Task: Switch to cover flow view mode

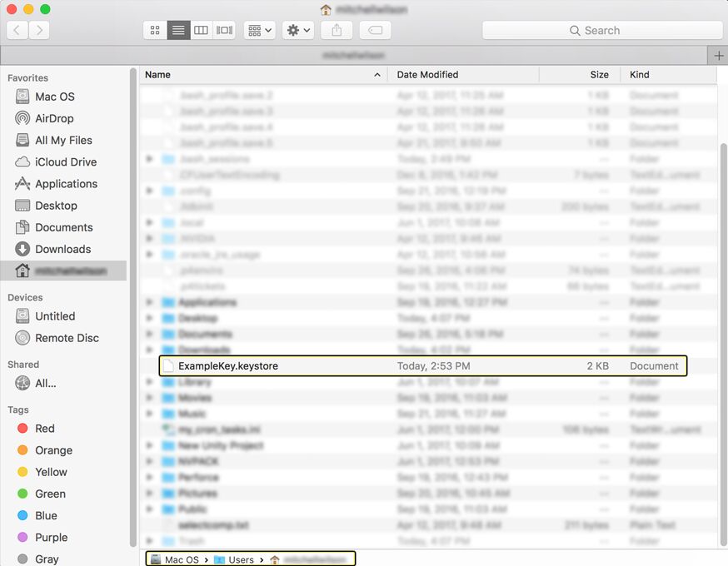Action: [223, 30]
